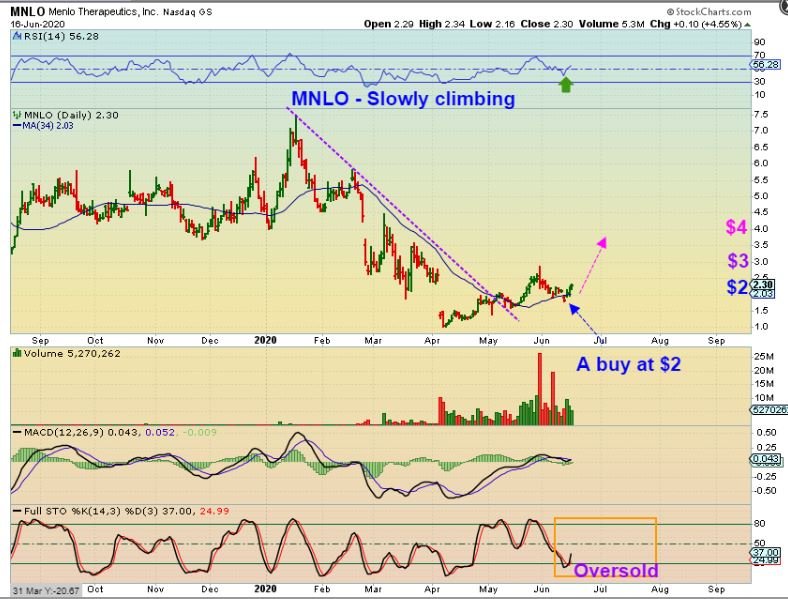The height and width of the screenshot is (599, 788).
Task: Click the 56.28 RSI value tag on right axis
Action: 765,64
